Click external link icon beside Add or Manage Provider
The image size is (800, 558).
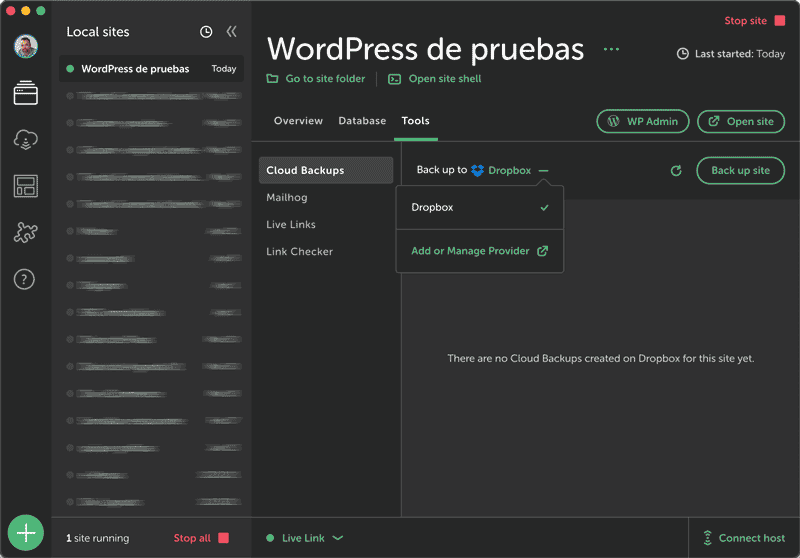point(542,251)
